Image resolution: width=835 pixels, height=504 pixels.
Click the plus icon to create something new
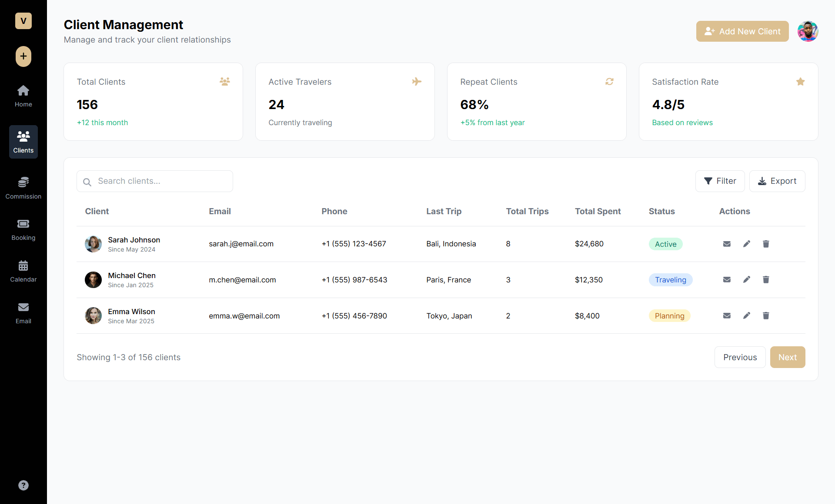(23, 56)
